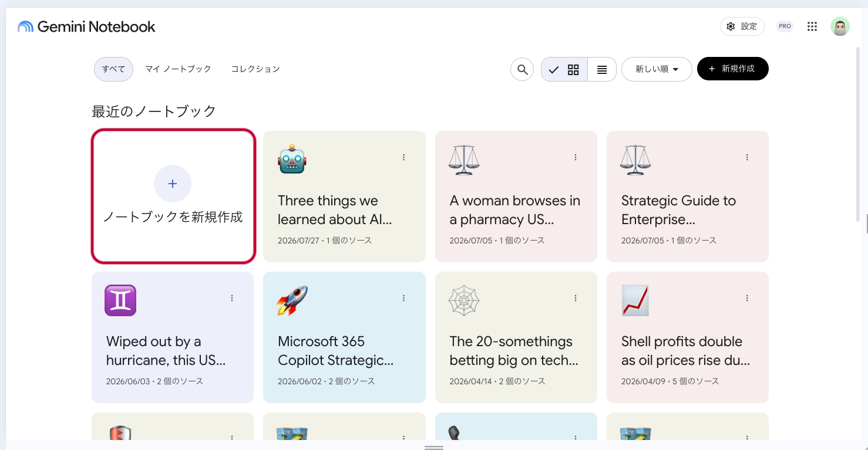Click 2026/04/14 date on 20-somethings card
Viewport: 868px width, 450px height.
pos(472,381)
